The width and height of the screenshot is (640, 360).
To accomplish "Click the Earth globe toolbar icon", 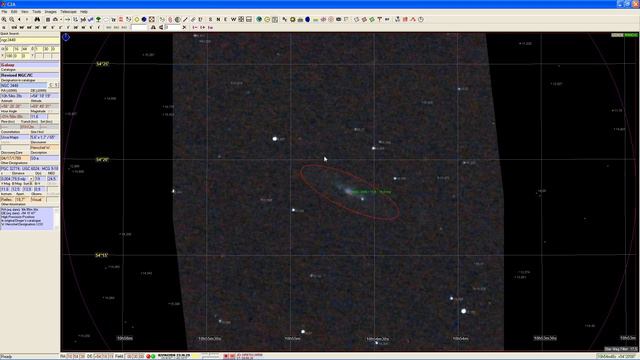I will tap(259, 19).
